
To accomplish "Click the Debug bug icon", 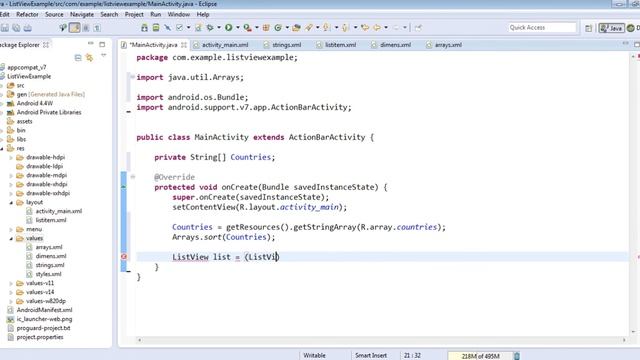I will (210, 28).
